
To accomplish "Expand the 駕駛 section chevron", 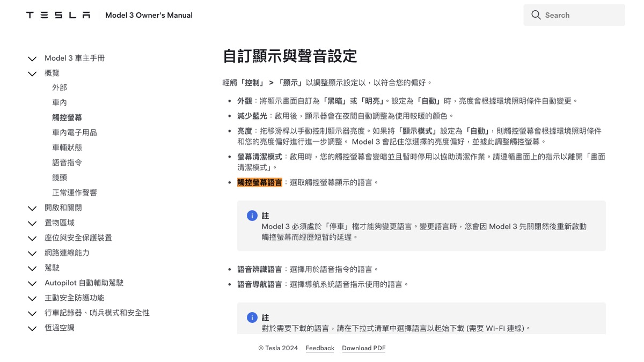I will 32,268.
